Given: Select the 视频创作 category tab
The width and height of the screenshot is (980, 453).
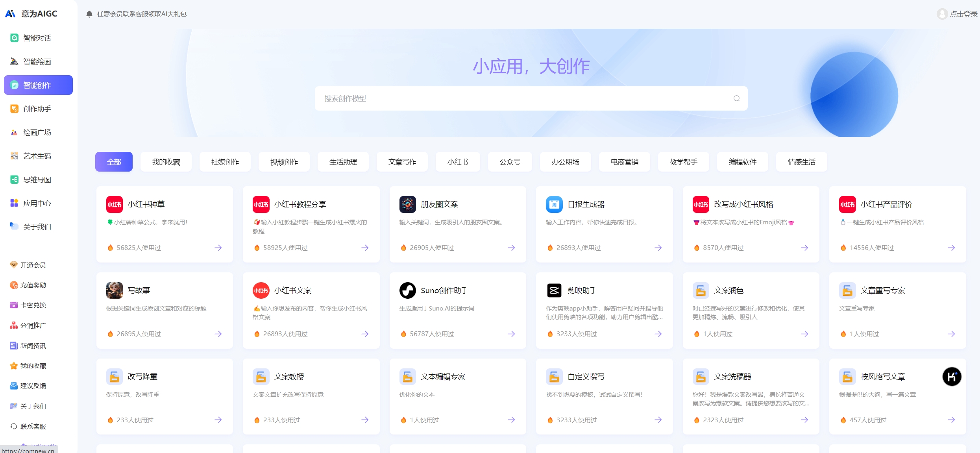Looking at the screenshot, I should click(284, 162).
